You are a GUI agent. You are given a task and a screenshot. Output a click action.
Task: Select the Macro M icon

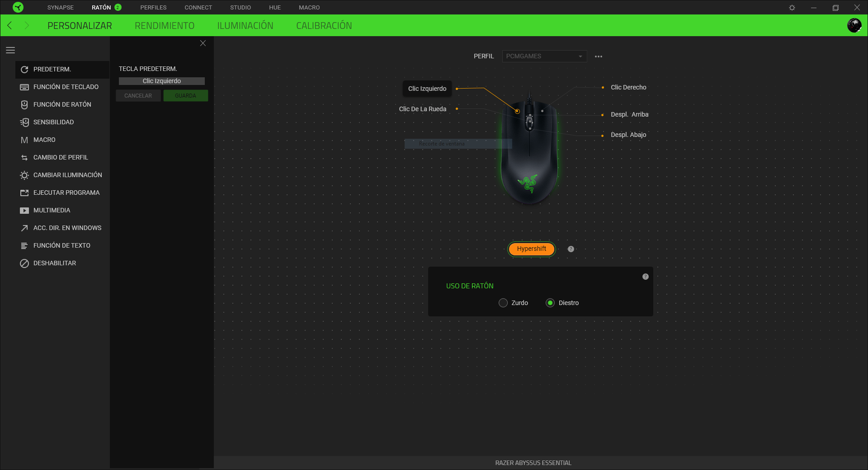click(x=24, y=140)
